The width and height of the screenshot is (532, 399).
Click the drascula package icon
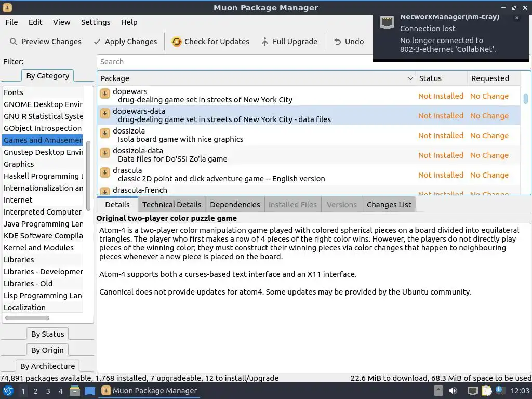point(105,172)
